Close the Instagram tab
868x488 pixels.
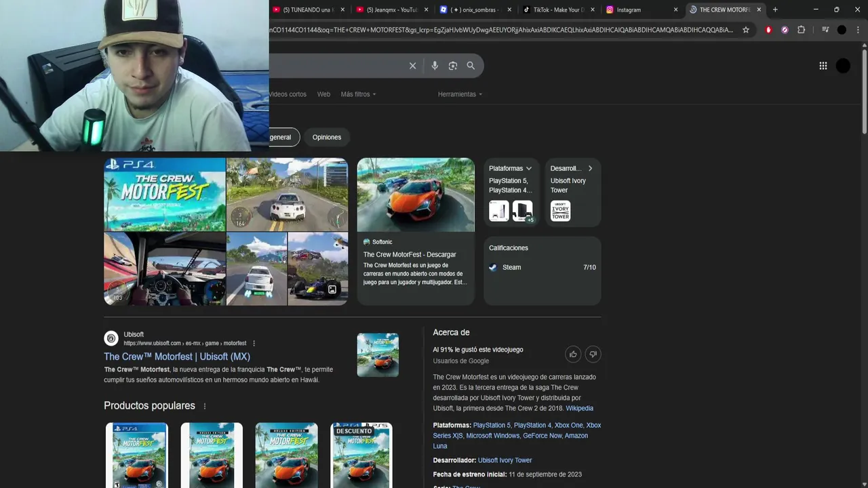(675, 9)
